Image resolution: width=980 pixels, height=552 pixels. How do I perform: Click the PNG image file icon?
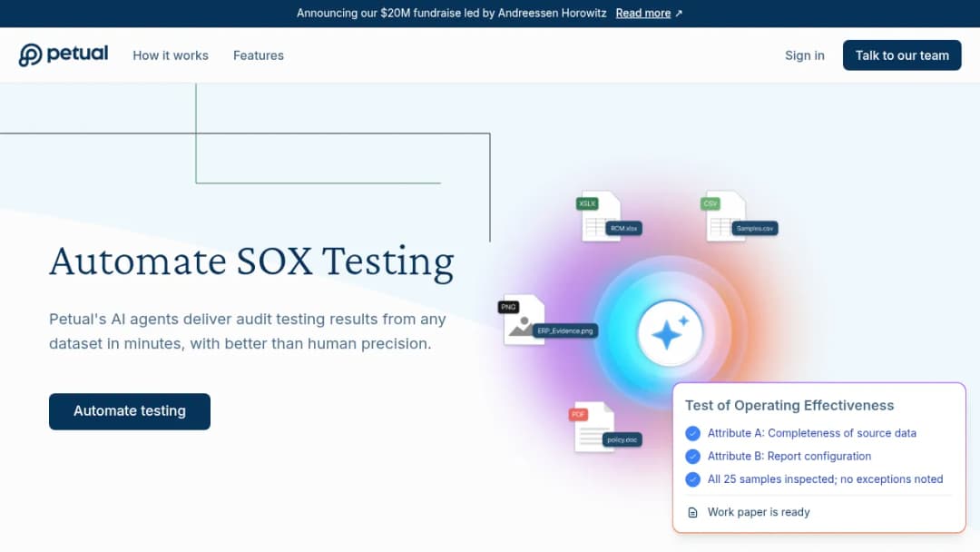coord(522,320)
